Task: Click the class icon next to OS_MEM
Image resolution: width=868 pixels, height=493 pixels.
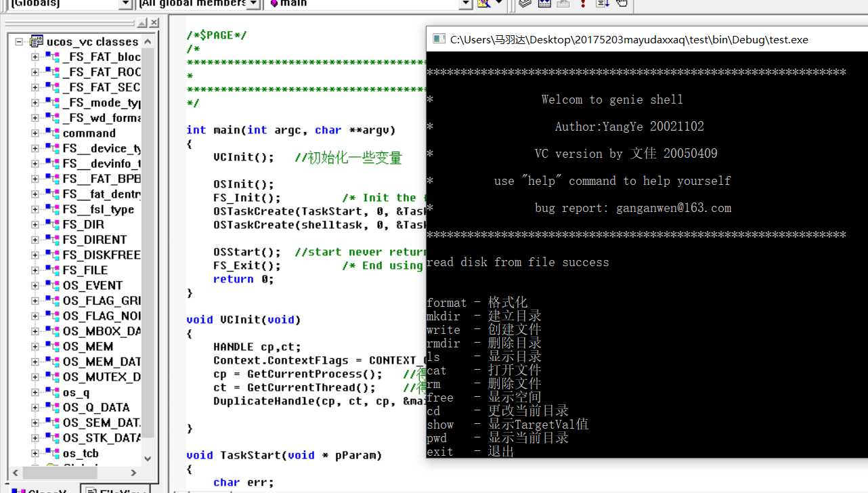Action: tap(52, 346)
